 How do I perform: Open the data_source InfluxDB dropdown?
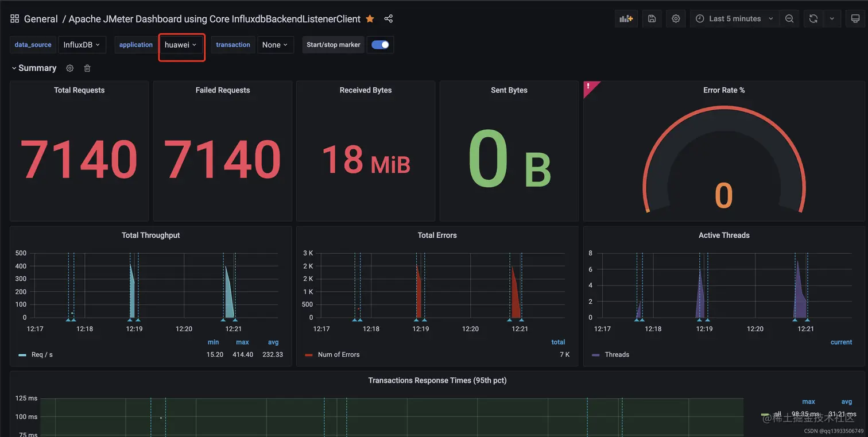point(82,45)
